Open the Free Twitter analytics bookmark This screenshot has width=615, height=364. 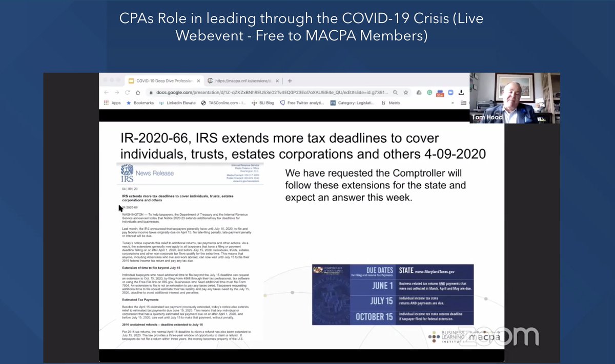(x=302, y=102)
